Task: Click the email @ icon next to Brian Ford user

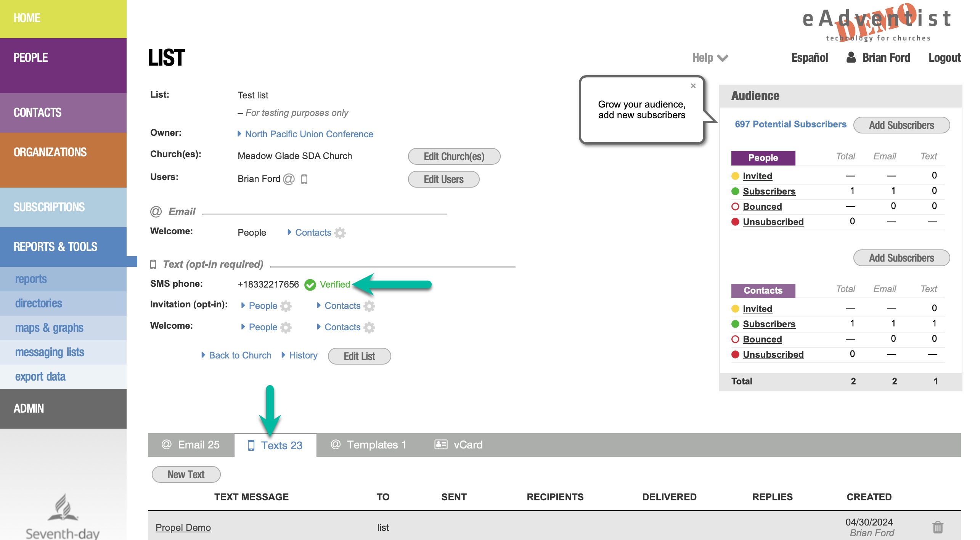Action: tap(289, 179)
